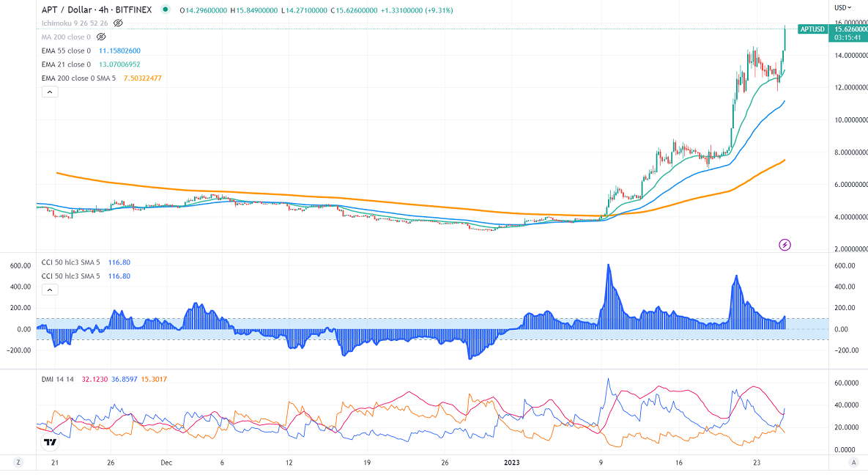Toggle the A auto-scale button
868x475 pixels.
coord(853,463)
